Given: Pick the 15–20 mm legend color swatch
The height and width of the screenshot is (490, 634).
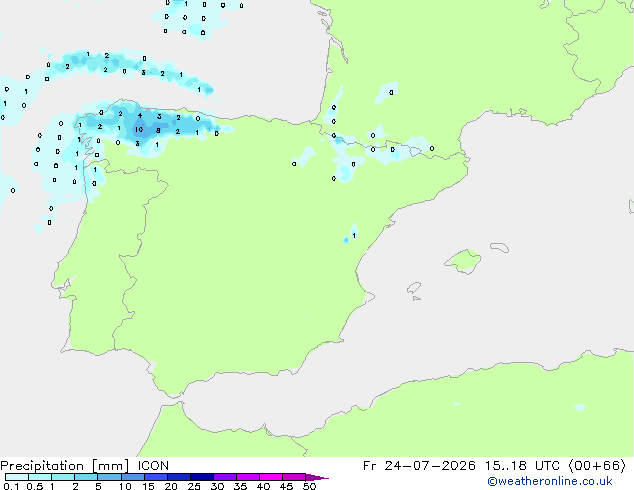Looking at the screenshot, I should coord(155,477).
